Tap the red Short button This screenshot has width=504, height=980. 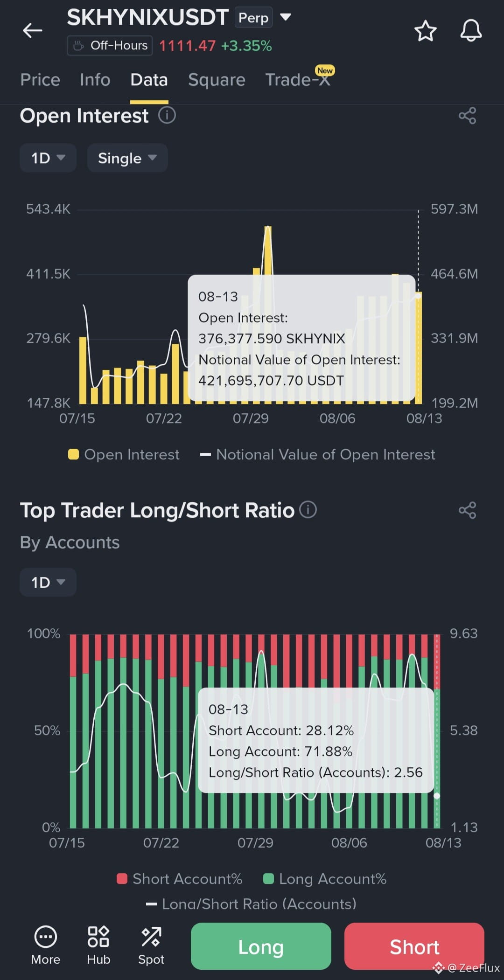[414, 946]
